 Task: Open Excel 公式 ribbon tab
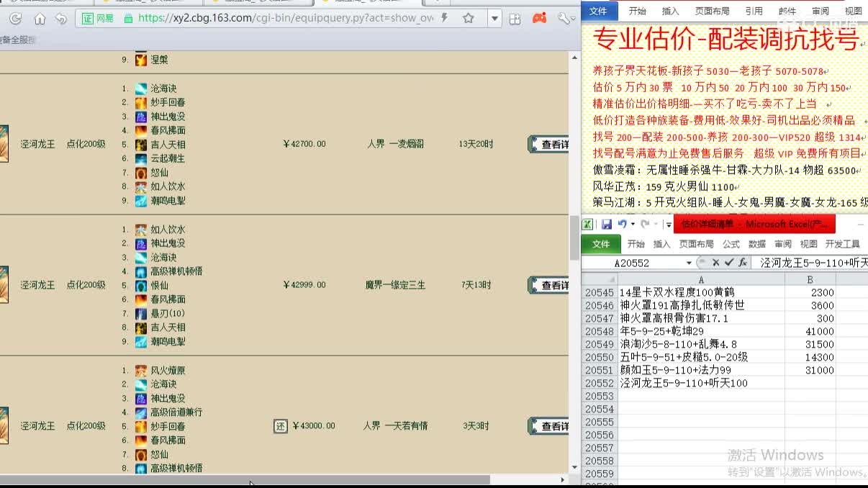tap(731, 244)
